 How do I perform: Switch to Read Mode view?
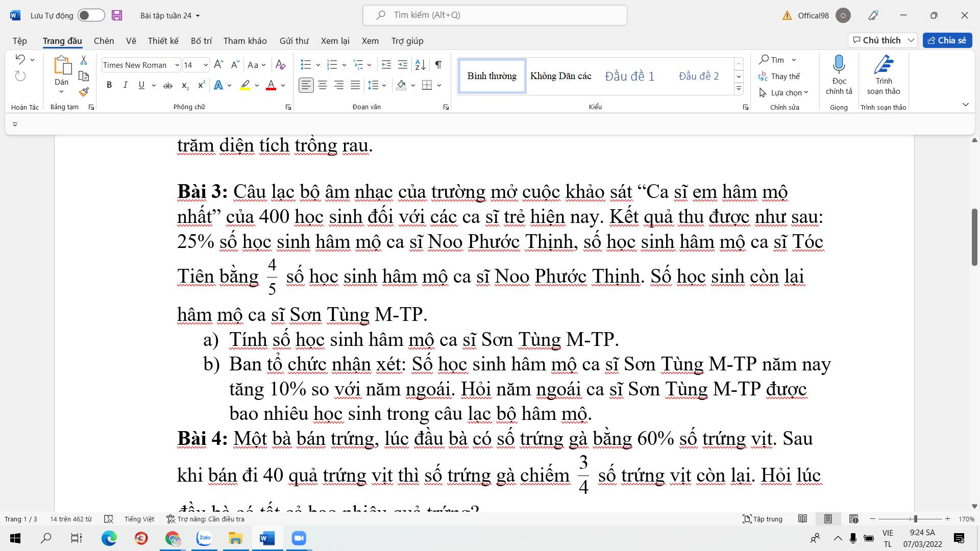pyautogui.click(x=802, y=519)
